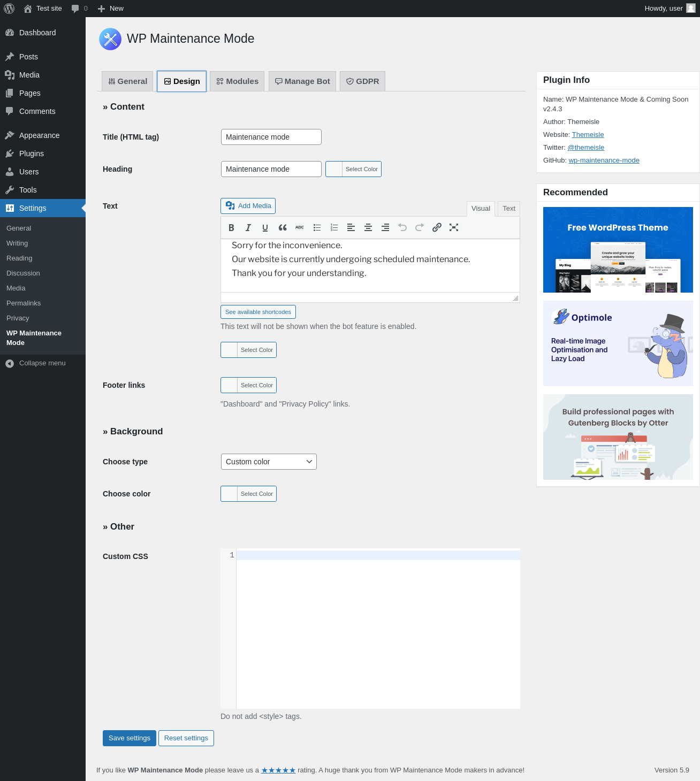Switch editor to Visual mode
The height and width of the screenshot is (781, 700).
481,209
